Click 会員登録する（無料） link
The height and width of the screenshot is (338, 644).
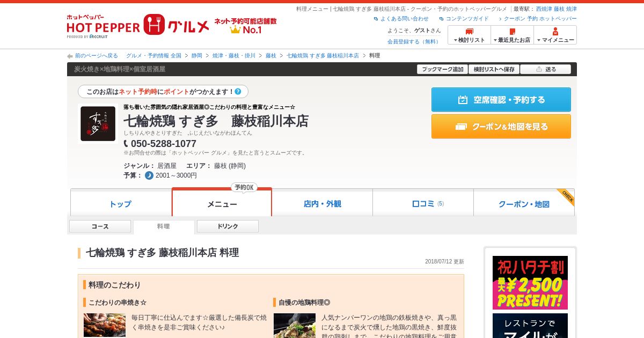click(414, 41)
